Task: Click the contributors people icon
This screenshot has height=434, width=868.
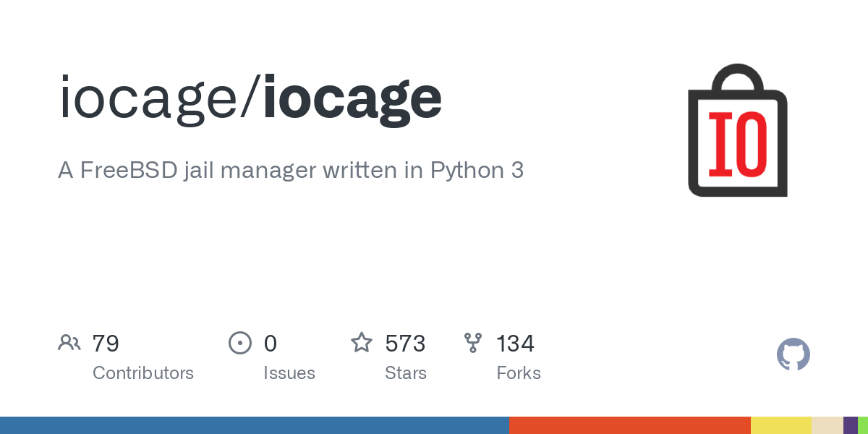Action: pos(69,343)
